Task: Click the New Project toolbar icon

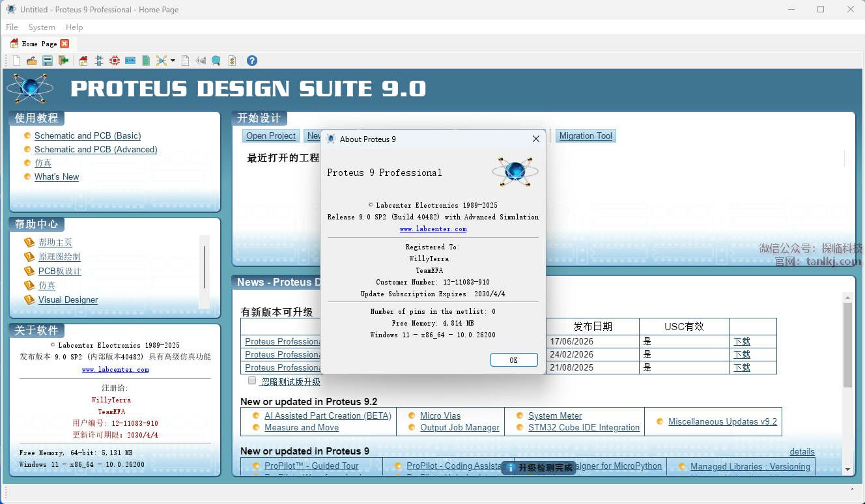Action: pos(16,61)
